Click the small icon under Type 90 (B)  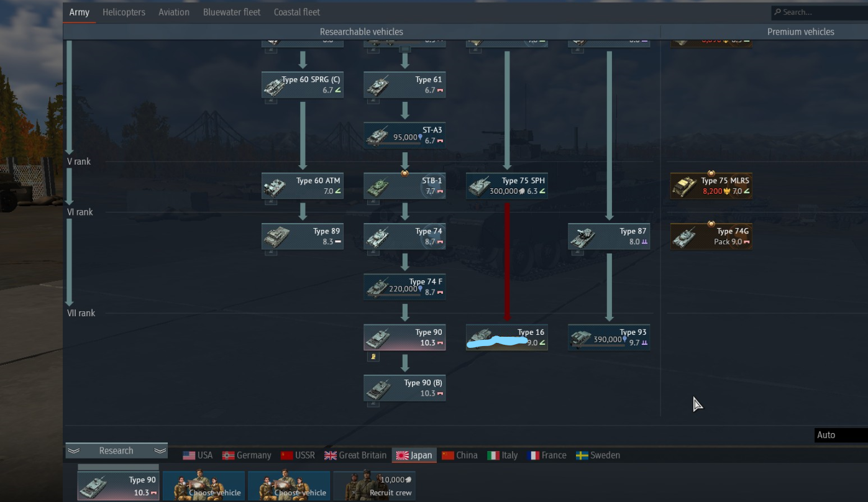[x=373, y=404]
